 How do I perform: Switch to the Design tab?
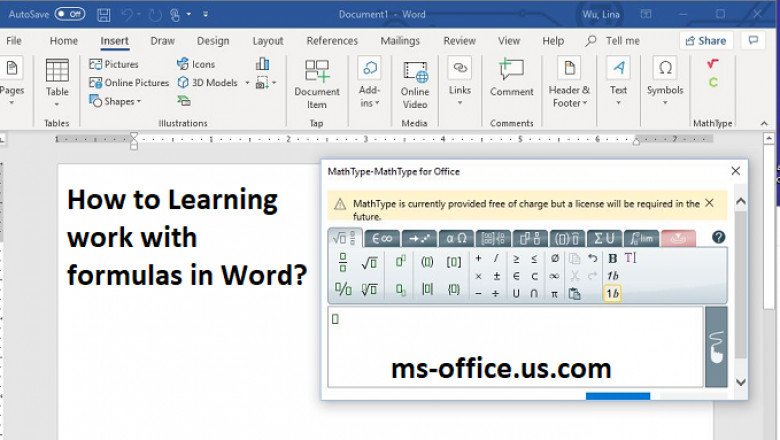coord(213,41)
